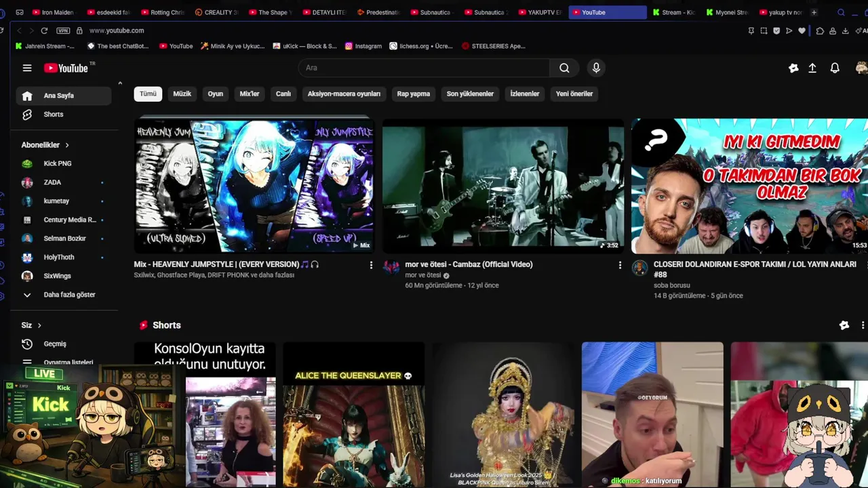Open STEELSERIES Ape... bookmark
The height and width of the screenshot is (488, 868).
[494, 46]
